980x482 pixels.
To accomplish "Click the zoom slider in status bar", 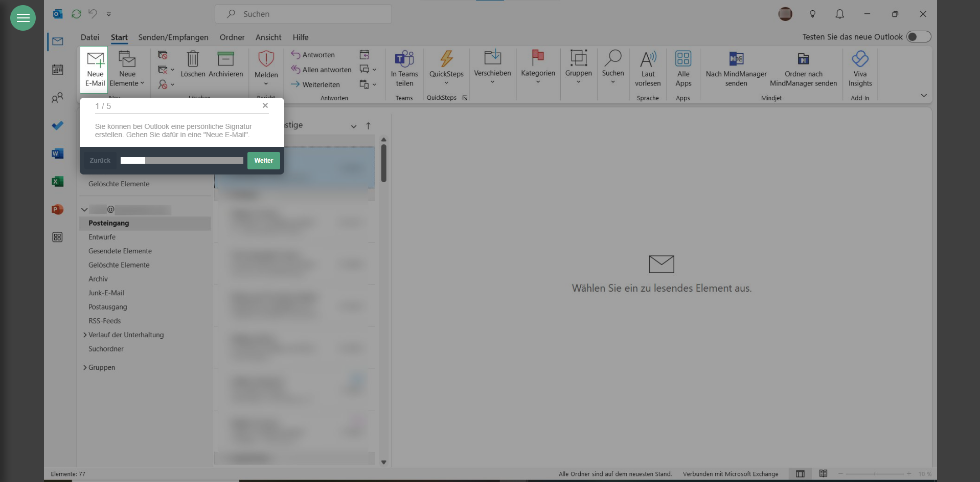I will [x=875, y=474].
